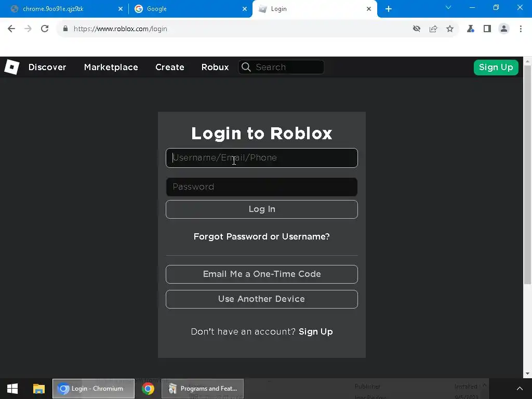Click Email Me a One-Time Code button
The width and height of the screenshot is (532, 399).
tap(262, 274)
